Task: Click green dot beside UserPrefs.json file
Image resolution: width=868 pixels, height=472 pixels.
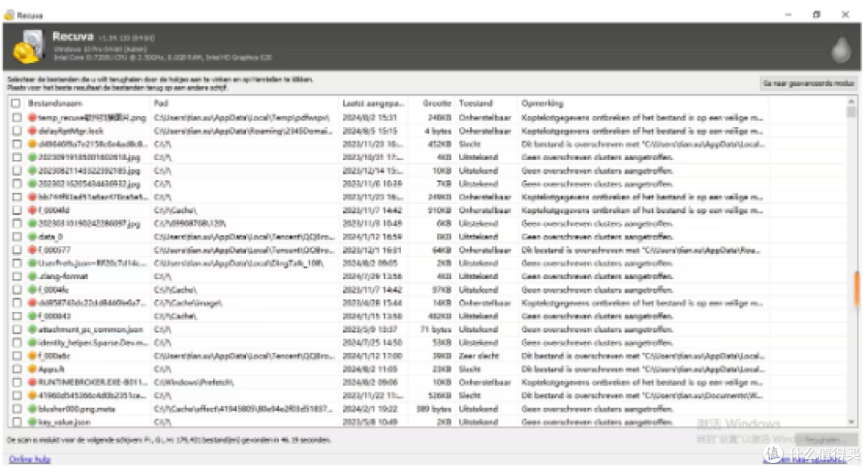Action: point(33,263)
